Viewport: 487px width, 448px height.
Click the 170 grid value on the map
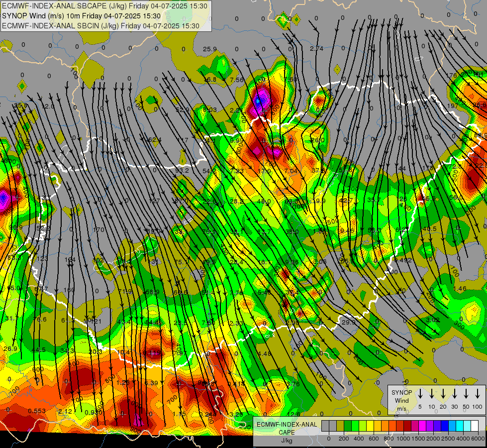pos(98,230)
